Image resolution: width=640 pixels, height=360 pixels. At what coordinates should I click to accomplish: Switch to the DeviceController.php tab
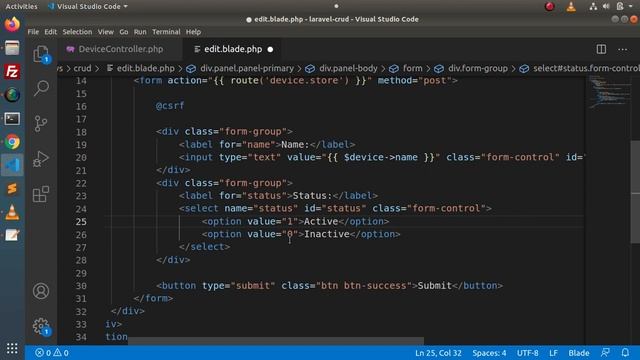pos(120,49)
